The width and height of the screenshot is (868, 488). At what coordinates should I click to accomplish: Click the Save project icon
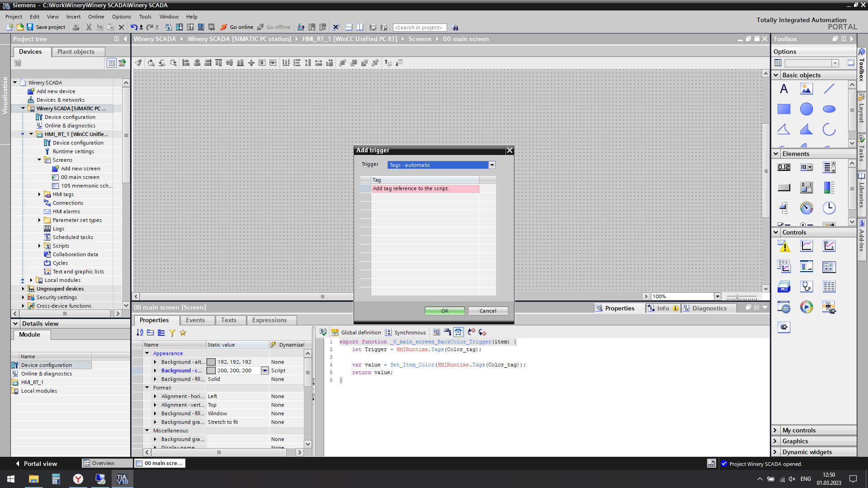pyautogui.click(x=30, y=27)
